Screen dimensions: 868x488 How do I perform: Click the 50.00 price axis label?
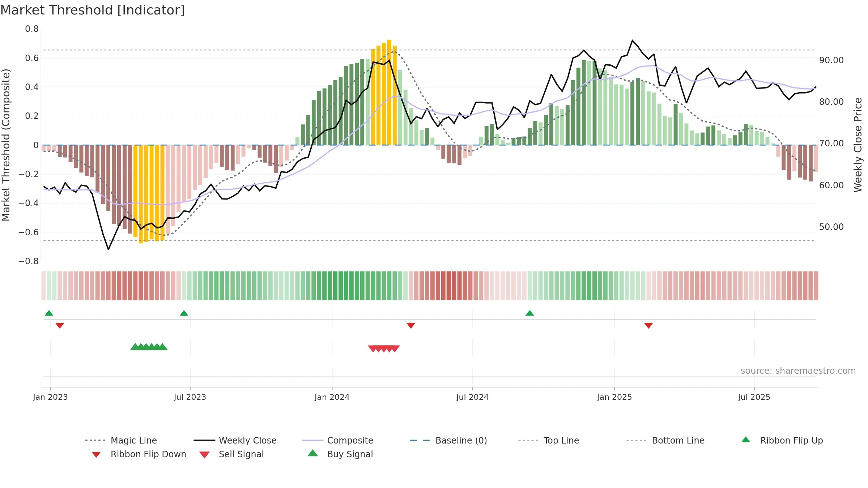point(831,227)
